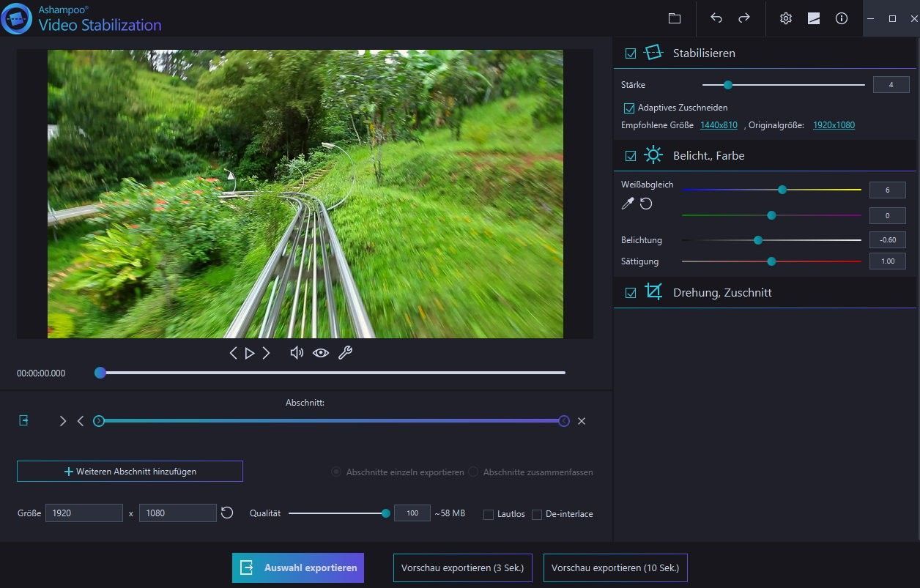The image size is (920, 588).
Task: Click the undo arrow in title bar
Action: pos(716,18)
